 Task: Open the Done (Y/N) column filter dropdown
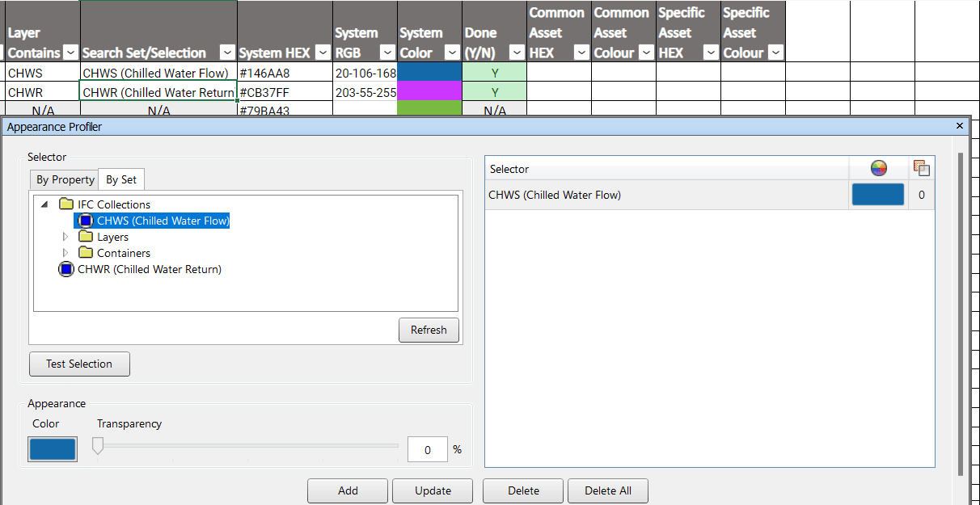[x=516, y=52]
